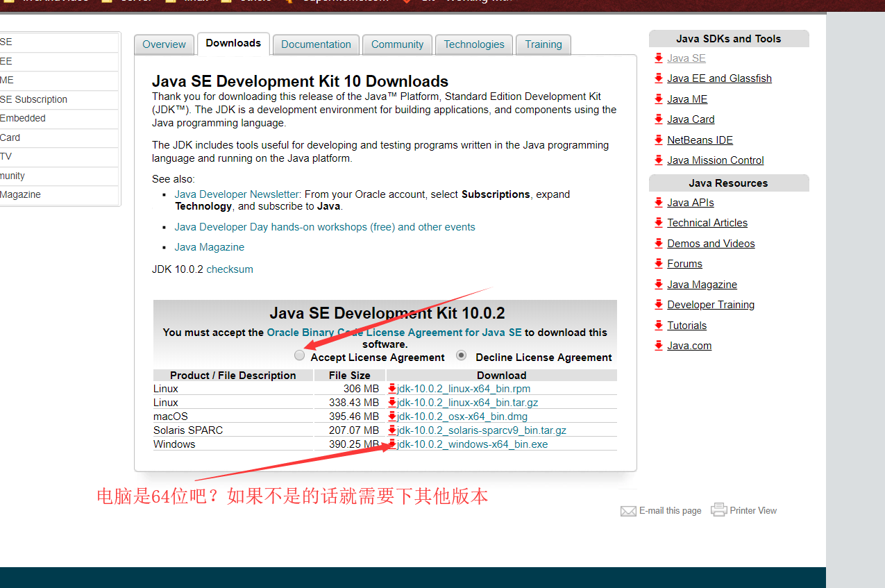Image resolution: width=885 pixels, height=588 pixels.
Task: Click arrow icon beside Forums
Action: (x=659, y=264)
